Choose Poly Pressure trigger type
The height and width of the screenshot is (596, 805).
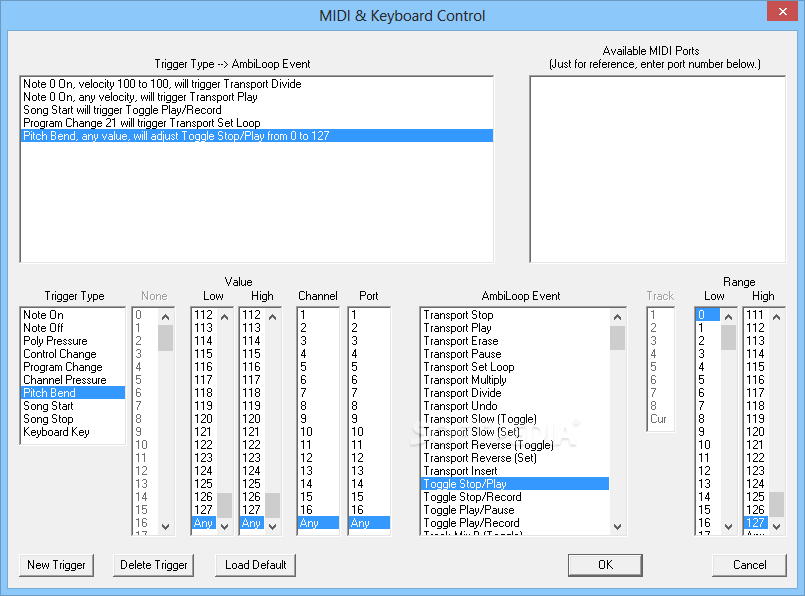click(x=73, y=341)
